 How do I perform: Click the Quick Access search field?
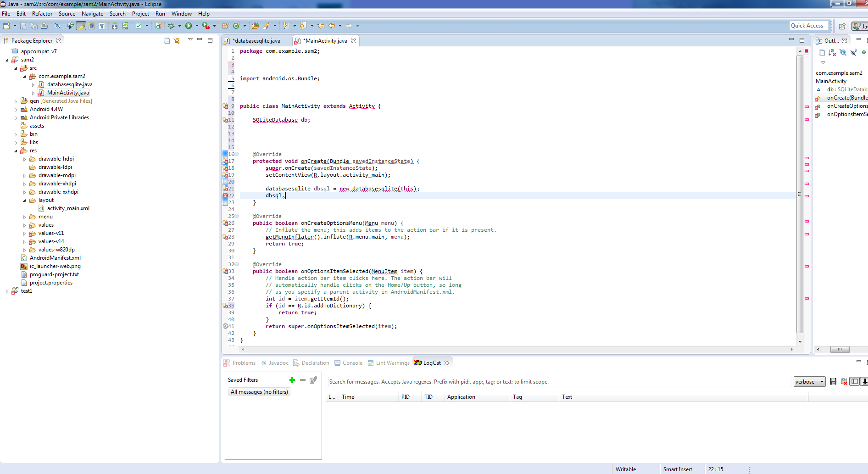pyautogui.click(x=809, y=26)
